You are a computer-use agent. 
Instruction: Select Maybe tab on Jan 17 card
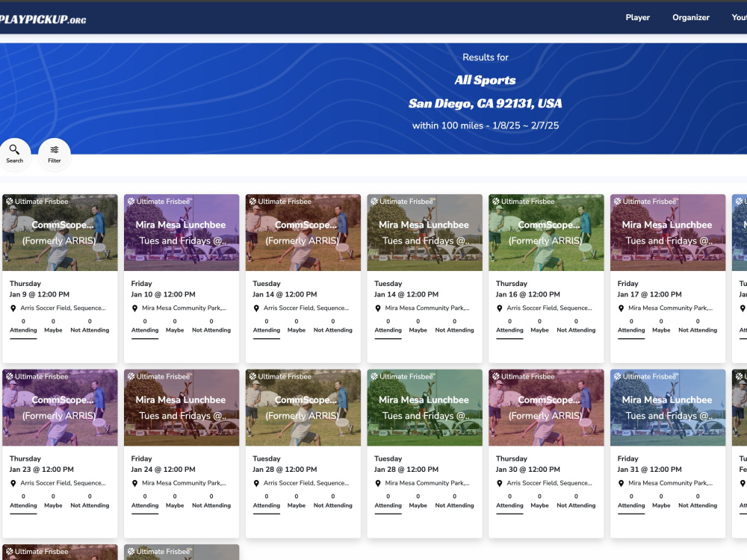(661, 326)
